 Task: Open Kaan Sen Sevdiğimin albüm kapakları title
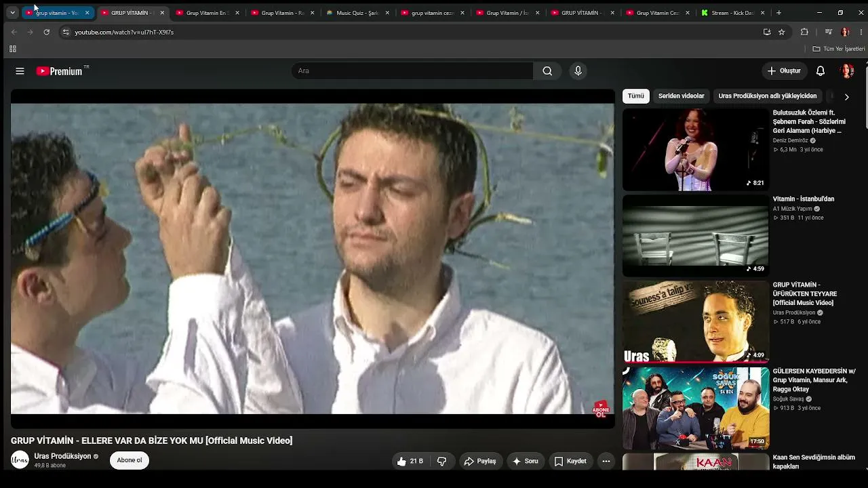814,462
